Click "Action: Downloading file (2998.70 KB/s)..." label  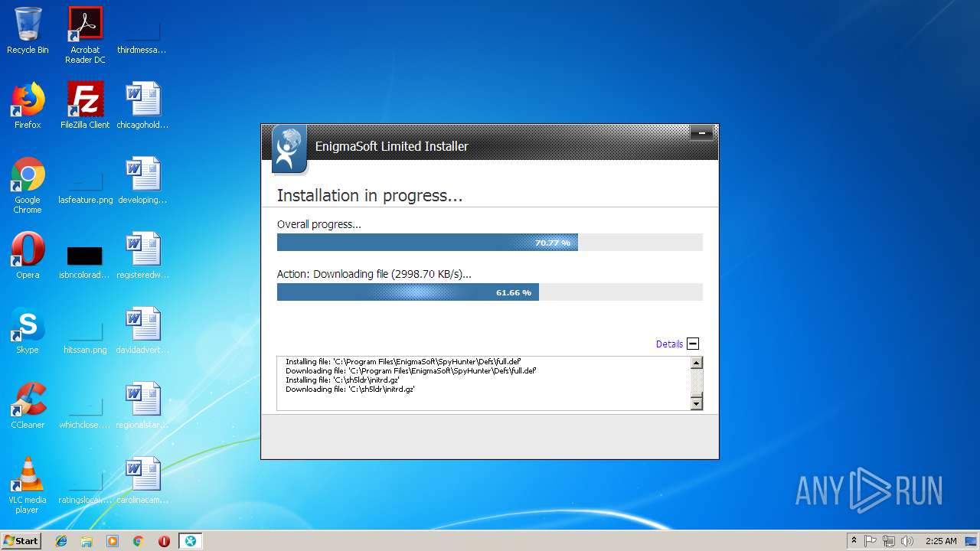pyautogui.click(x=374, y=274)
